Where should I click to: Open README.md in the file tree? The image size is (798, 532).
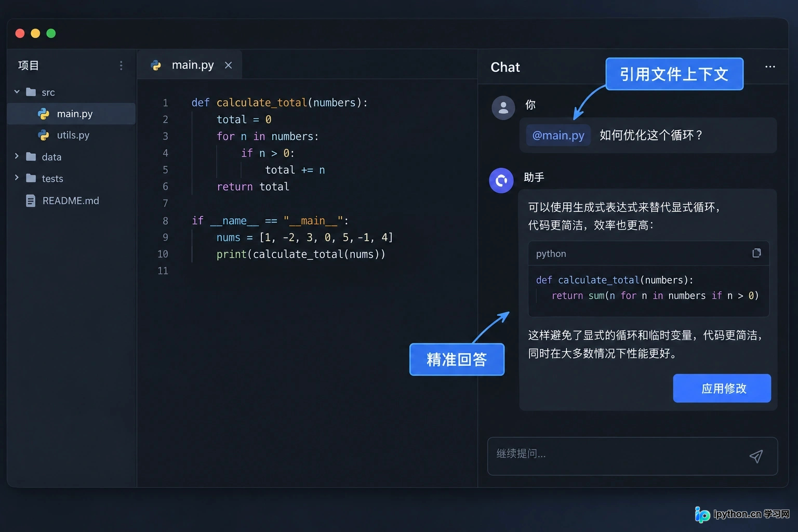coord(72,201)
